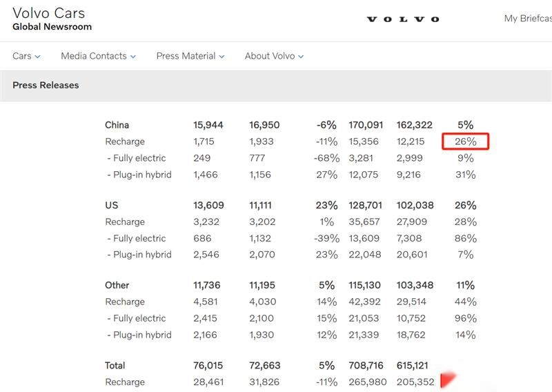The image size is (552, 392).
Task: Select the China Recharge value 15,356
Action: tap(364, 141)
